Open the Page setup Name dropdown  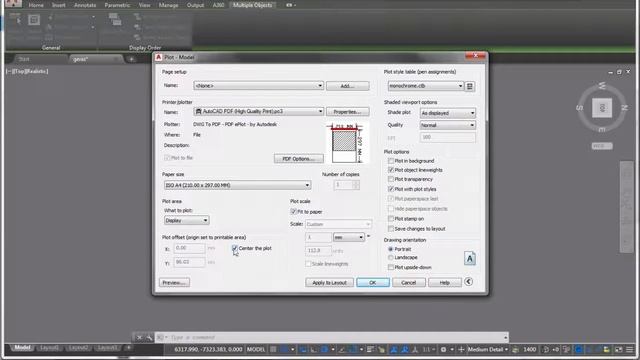pos(259,86)
